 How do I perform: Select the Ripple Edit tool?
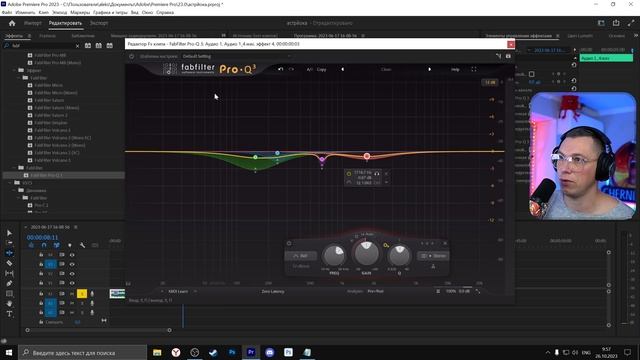(9, 253)
